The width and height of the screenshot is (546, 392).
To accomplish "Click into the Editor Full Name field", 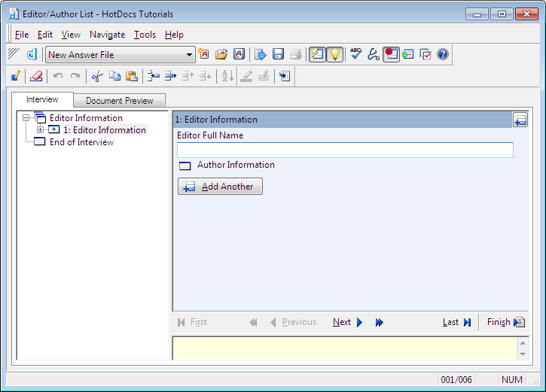I will point(345,150).
